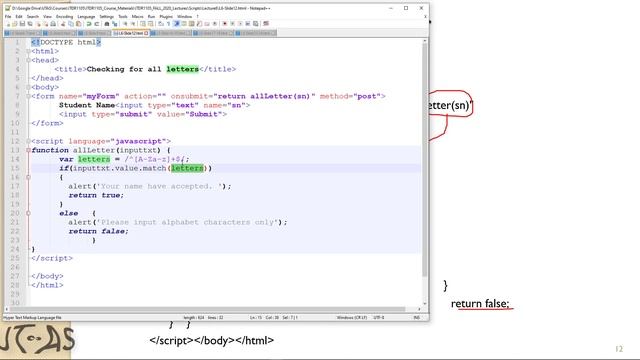Start macro recording with the red Record icon
The height and width of the screenshot is (360, 640).
[225, 24]
